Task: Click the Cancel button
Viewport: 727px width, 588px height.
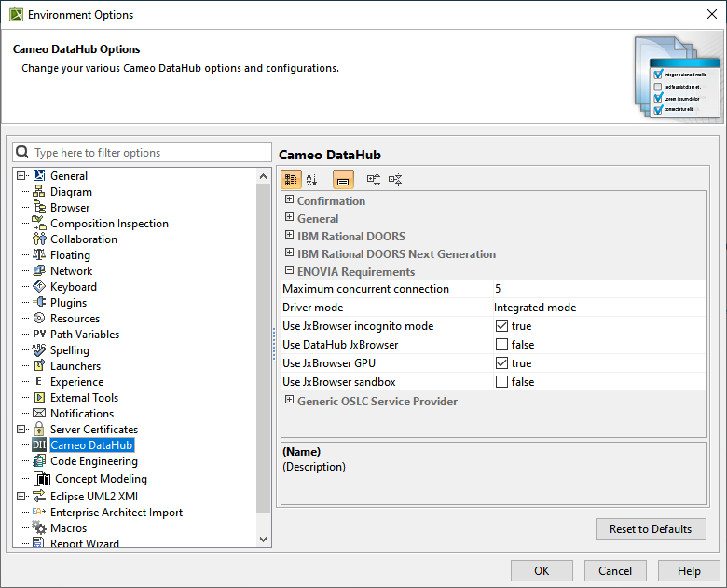Action: 615,571
